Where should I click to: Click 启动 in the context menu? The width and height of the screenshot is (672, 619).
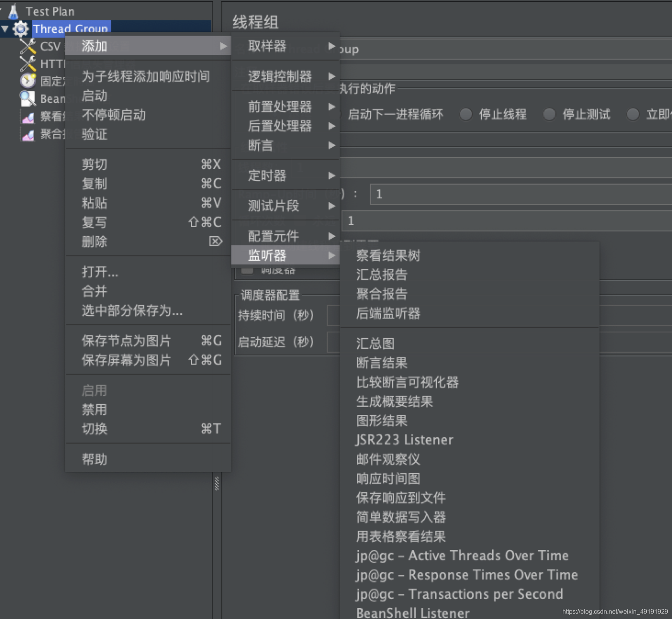coord(148,96)
